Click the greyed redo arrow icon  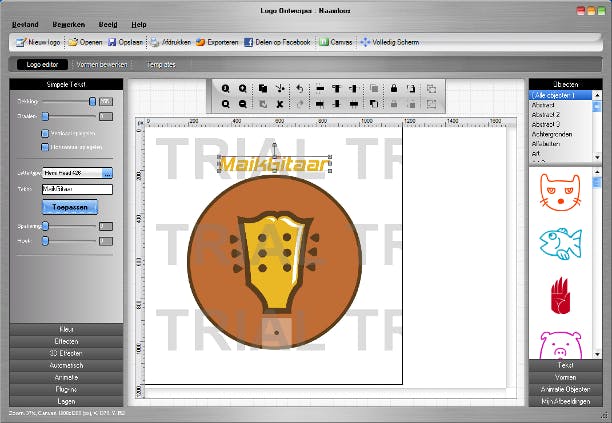click(x=300, y=104)
